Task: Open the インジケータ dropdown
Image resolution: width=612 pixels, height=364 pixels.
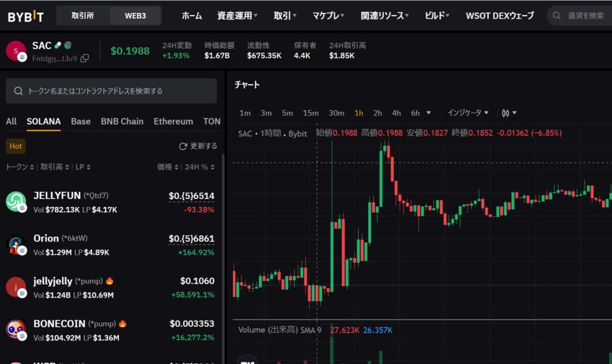Action: click(x=467, y=113)
